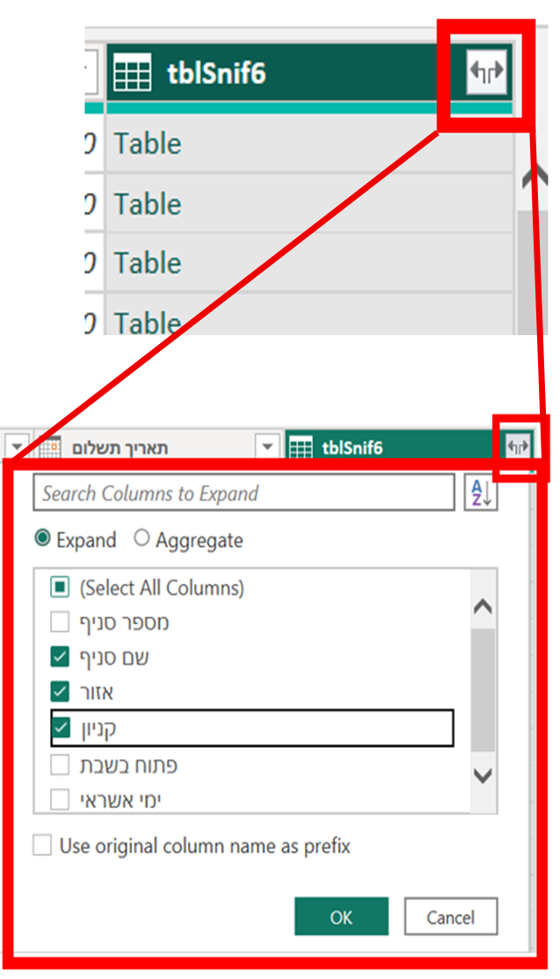Click the table icon in the large tblSnif6 header

point(133,72)
